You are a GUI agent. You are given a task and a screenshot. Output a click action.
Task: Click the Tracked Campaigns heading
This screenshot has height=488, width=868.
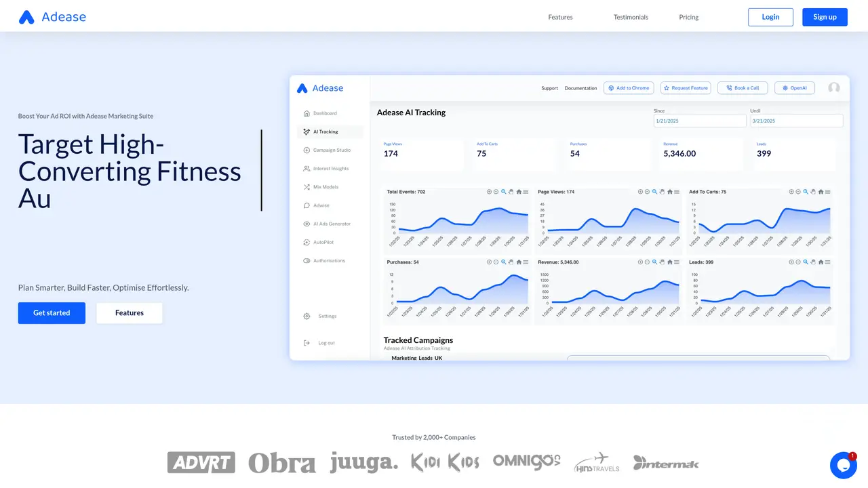(418, 340)
